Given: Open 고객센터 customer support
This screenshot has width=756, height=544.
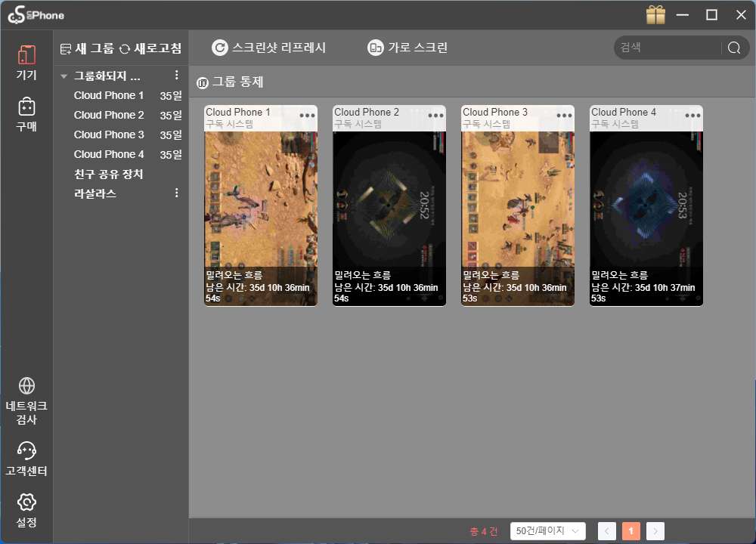Looking at the screenshot, I should 26,459.
